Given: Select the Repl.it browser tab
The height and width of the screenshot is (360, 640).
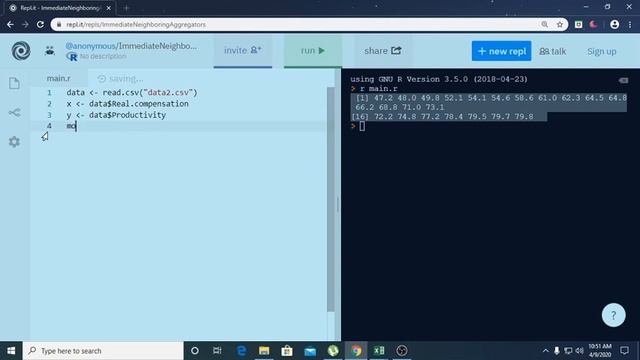Looking at the screenshot, I should [60, 8].
